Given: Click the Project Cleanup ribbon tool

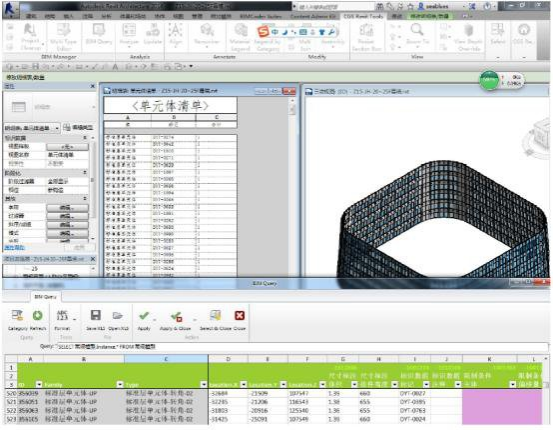Looking at the screenshot, I should (30, 36).
